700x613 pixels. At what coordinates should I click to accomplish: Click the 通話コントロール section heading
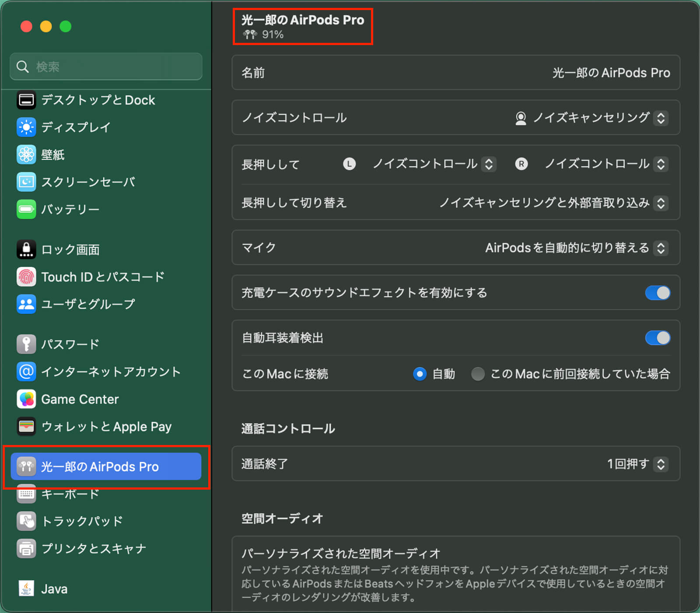point(288,428)
